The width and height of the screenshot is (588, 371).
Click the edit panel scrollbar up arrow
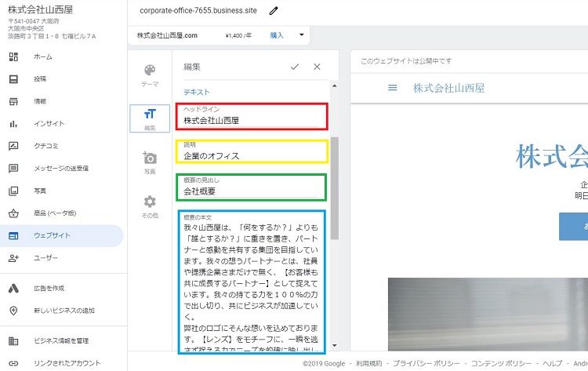(335, 85)
